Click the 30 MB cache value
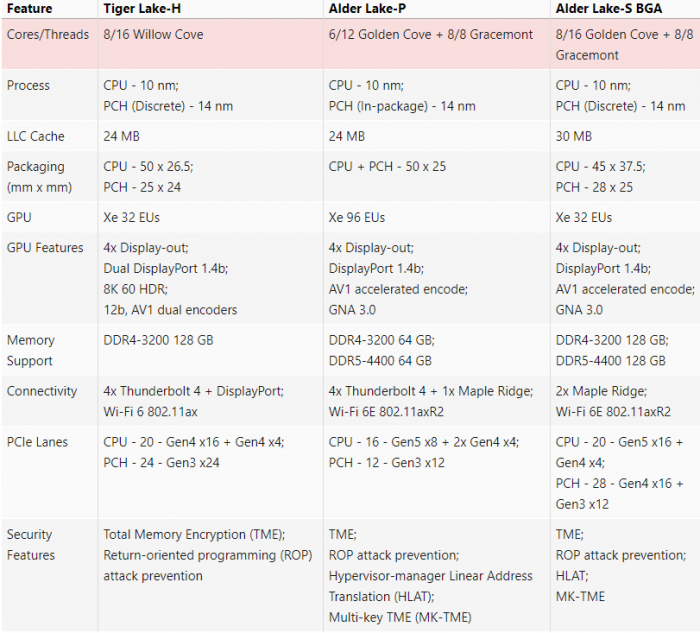This screenshot has height=633, width=700. (574, 137)
